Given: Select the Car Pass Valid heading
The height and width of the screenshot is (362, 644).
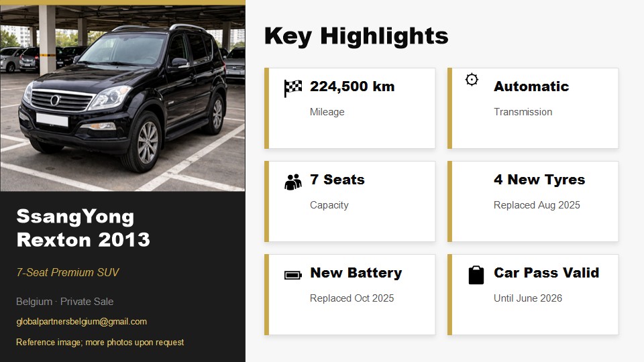Looking at the screenshot, I should [x=546, y=273].
